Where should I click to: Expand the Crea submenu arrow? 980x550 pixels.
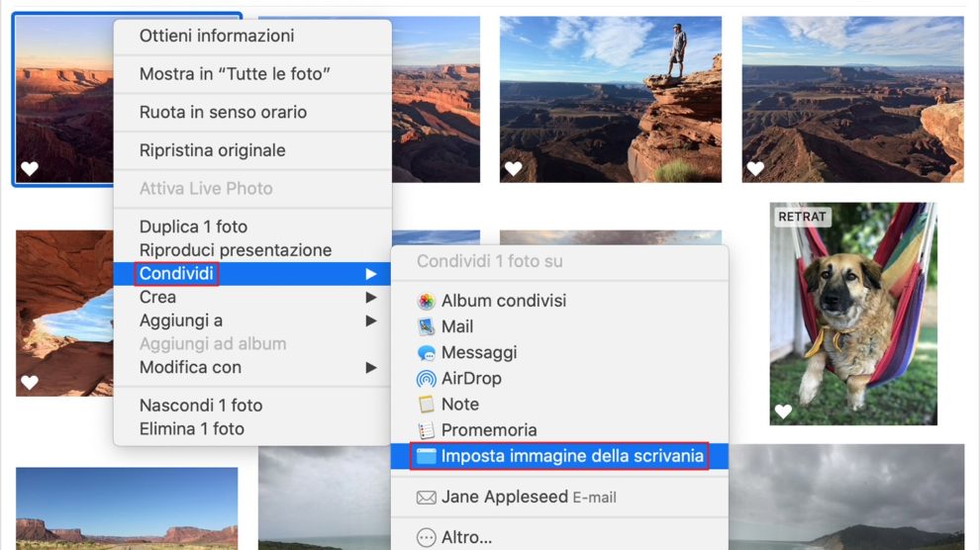tap(371, 298)
